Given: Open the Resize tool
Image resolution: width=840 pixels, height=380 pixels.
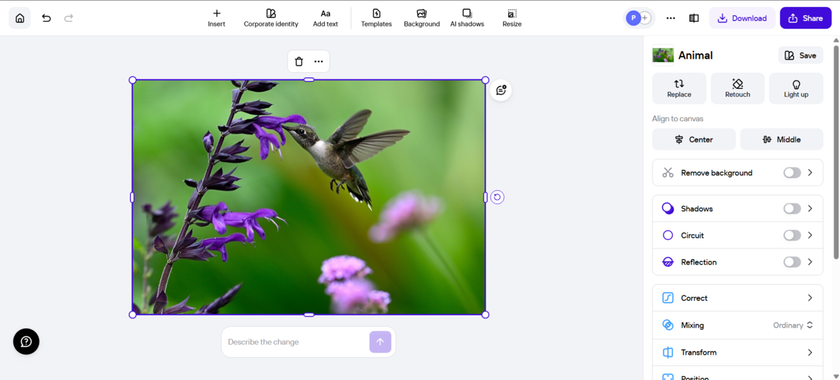Looking at the screenshot, I should coord(512,18).
